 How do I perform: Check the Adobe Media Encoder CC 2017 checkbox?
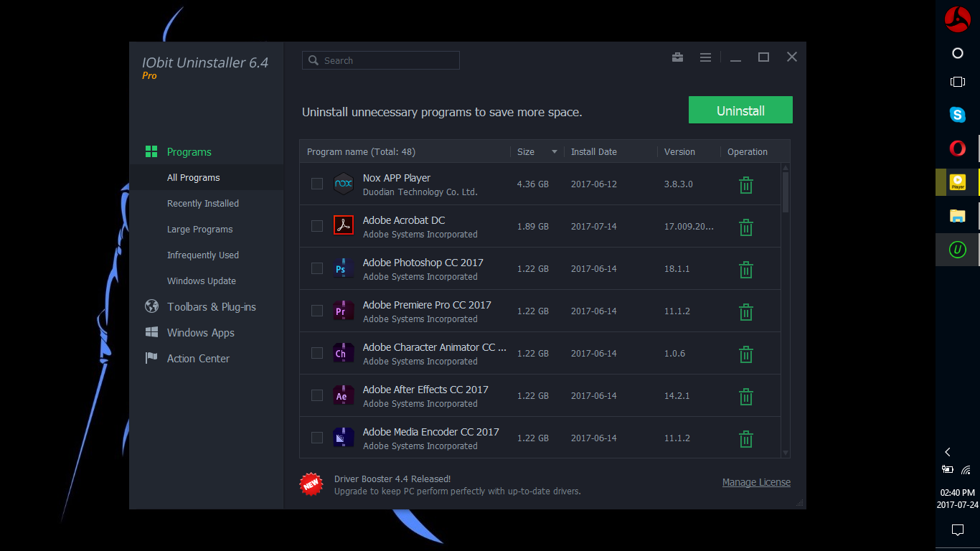[x=316, y=438]
